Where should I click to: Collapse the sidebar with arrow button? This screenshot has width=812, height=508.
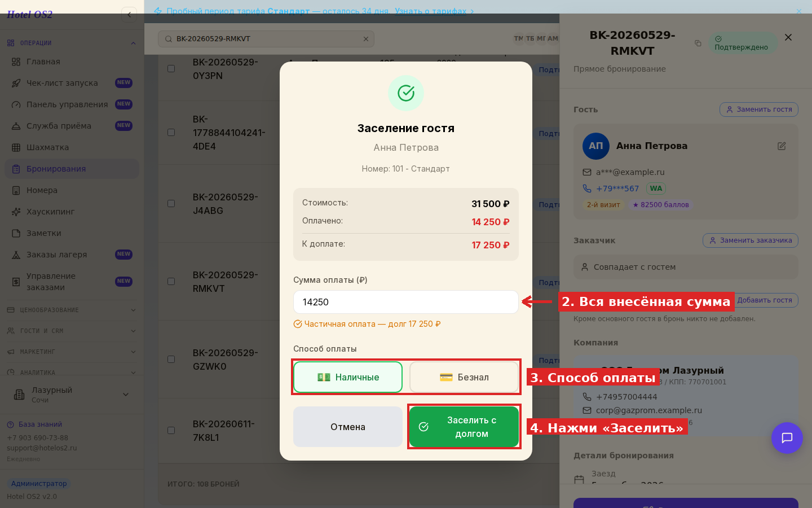tap(129, 15)
